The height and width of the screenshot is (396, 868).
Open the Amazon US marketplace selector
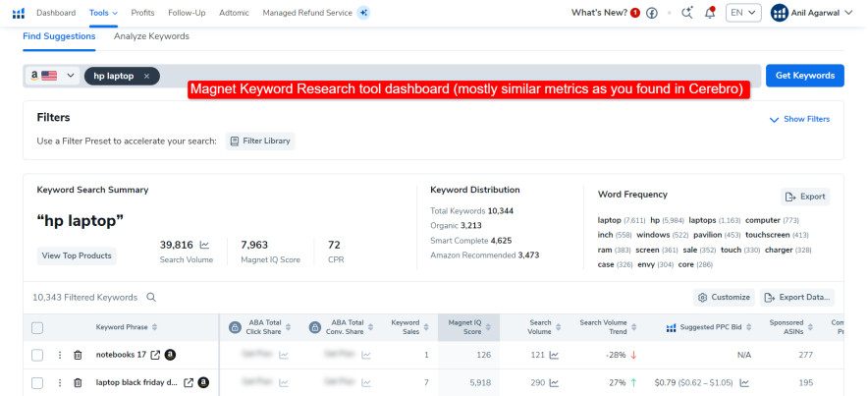point(53,76)
